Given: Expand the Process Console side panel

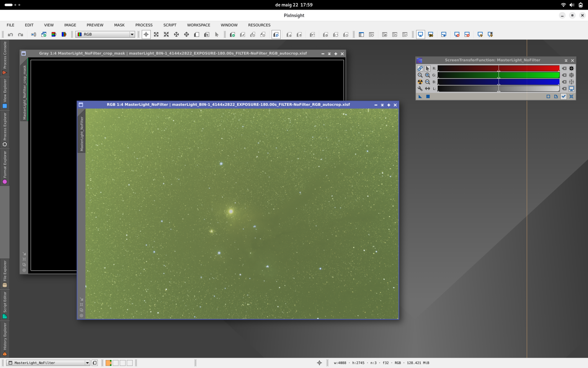Looking at the screenshot, I should tap(5, 58).
